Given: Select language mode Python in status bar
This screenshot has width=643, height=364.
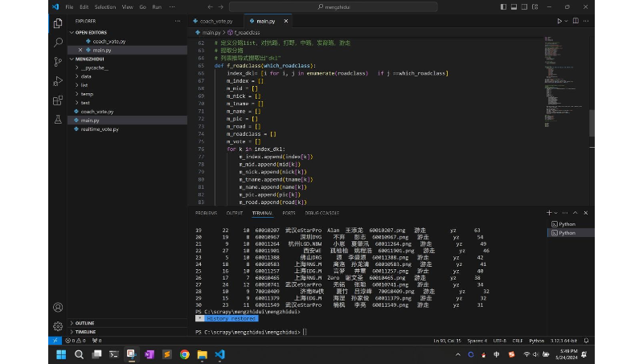Looking at the screenshot, I should coord(536,341).
